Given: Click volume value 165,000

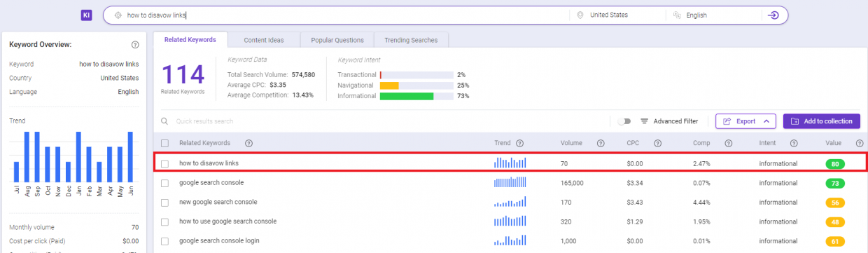Looking at the screenshot, I should (572, 183).
